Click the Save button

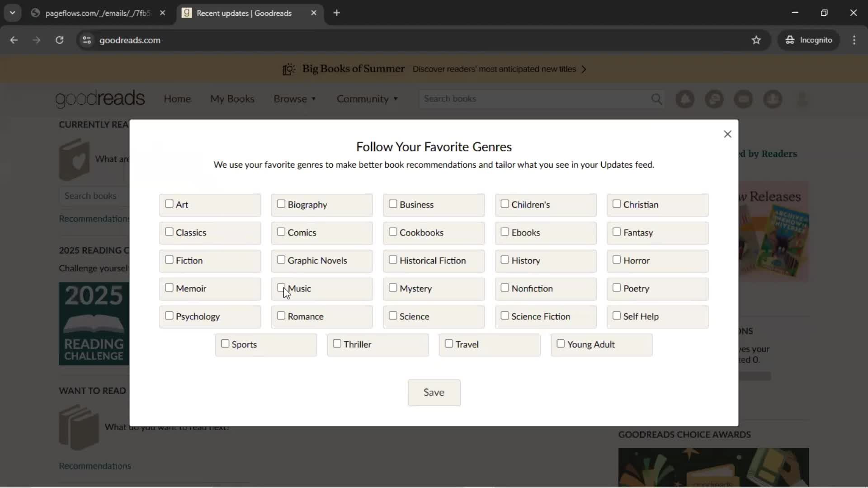(434, 393)
